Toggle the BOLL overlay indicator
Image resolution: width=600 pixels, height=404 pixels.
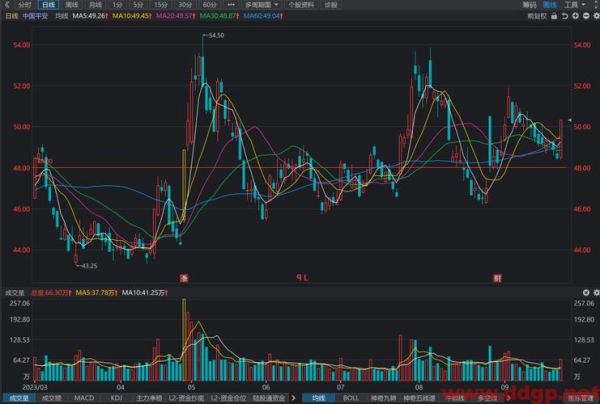350,398
